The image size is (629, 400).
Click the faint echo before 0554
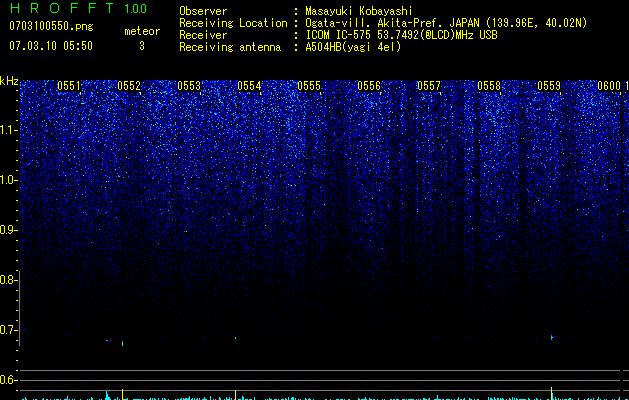235,338
